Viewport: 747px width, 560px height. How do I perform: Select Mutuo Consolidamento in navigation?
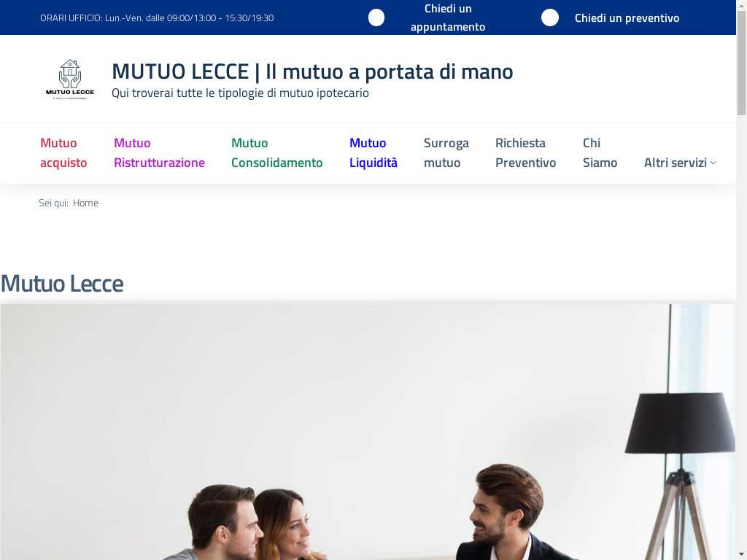[276, 153]
